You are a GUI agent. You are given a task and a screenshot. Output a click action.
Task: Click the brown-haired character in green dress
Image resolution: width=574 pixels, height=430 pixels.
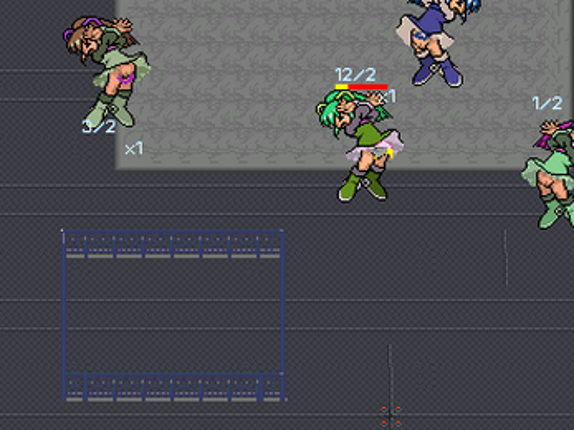107,72
